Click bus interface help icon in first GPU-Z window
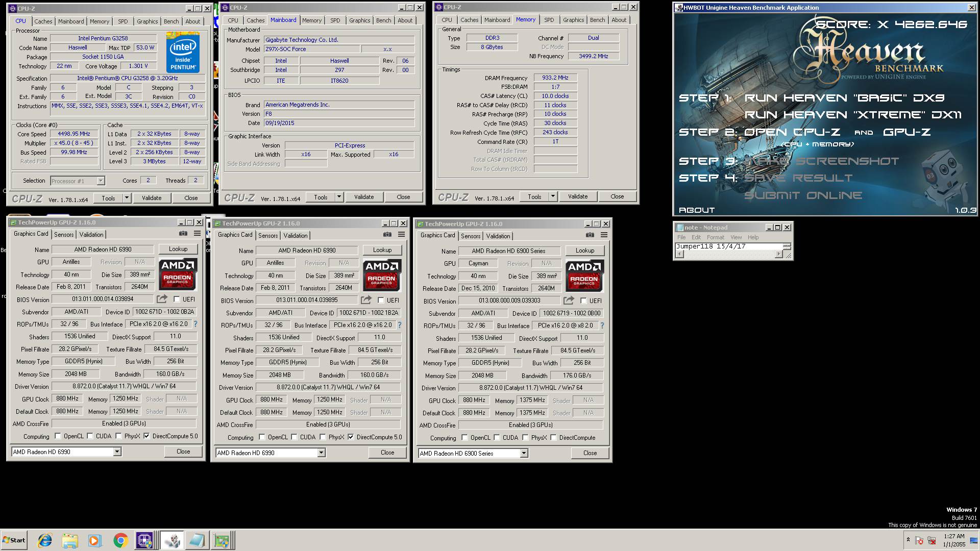 pos(195,324)
